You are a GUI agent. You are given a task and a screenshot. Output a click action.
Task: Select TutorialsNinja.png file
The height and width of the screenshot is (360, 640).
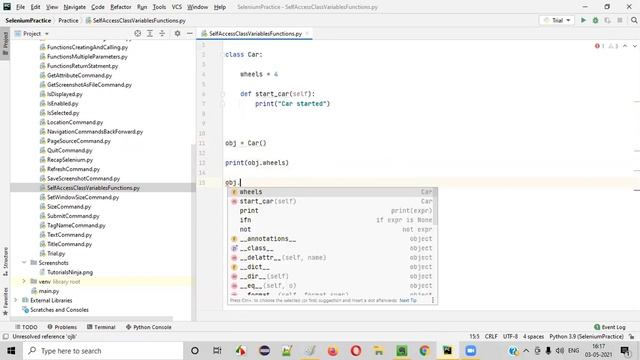click(x=70, y=272)
